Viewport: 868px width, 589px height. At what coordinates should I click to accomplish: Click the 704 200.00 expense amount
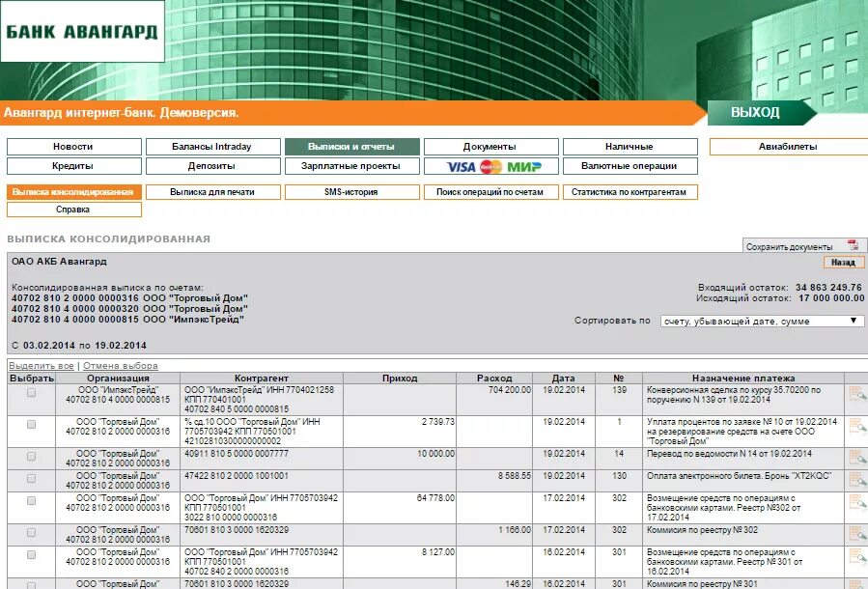[x=509, y=390]
